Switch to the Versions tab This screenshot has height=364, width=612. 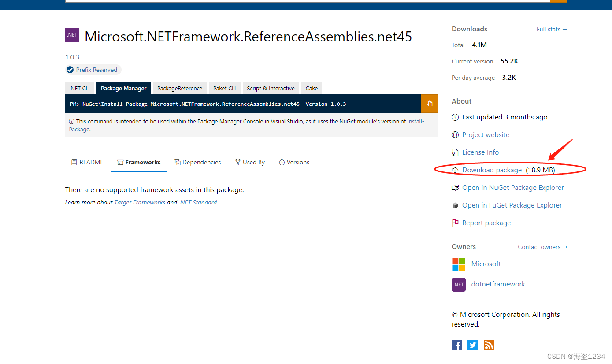pyautogui.click(x=294, y=162)
